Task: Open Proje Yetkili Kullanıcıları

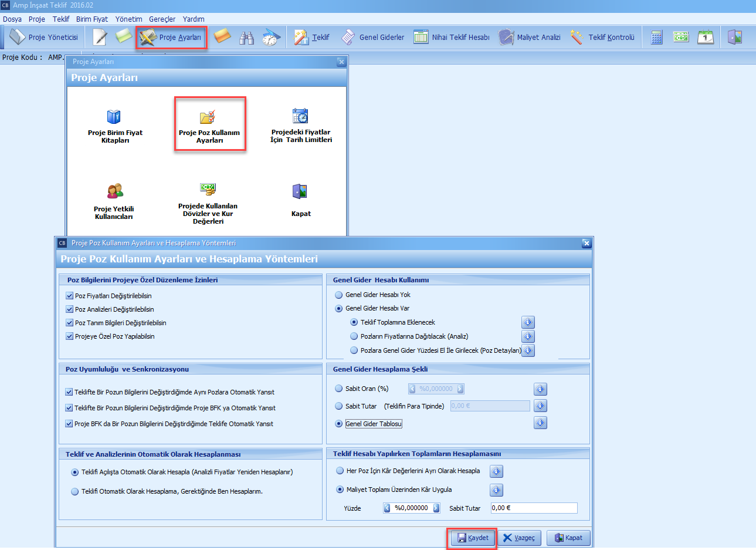Action: pyautogui.click(x=114, y=201)
